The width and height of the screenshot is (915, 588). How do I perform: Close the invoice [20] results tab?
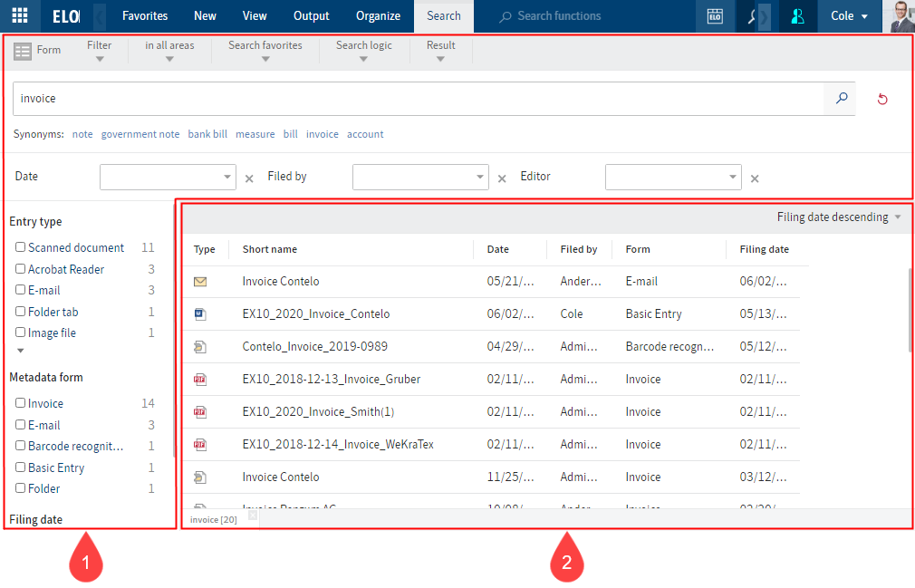click(252, 516)
